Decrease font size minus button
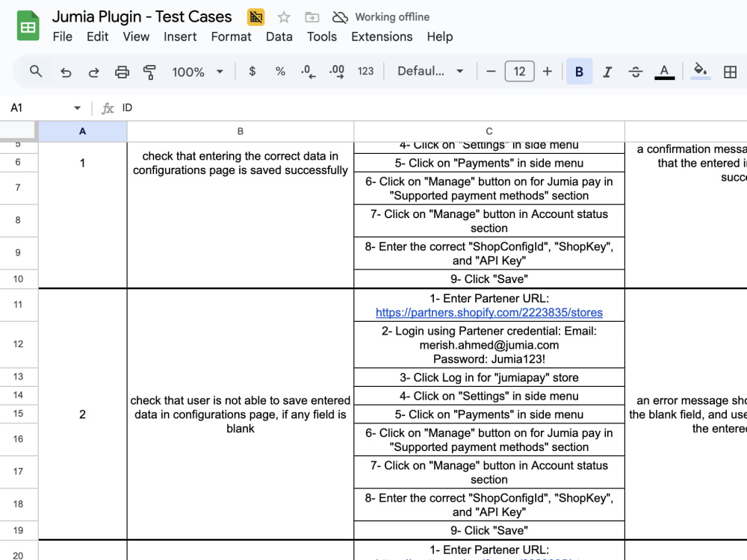This screenshot has width=747, height=560. (x=491, y=72)
